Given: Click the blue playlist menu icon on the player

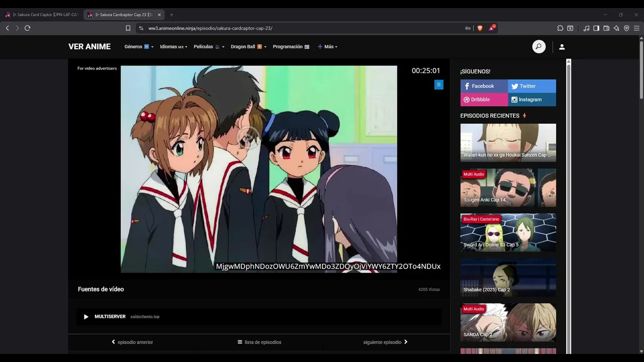Looking at the screenshot, I should click(x=439, y=85).
